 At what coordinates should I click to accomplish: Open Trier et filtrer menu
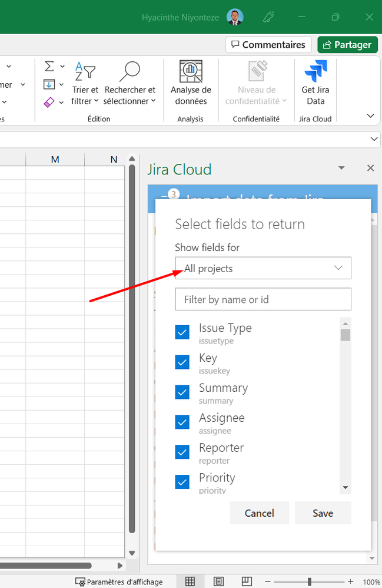coord(85,83)
